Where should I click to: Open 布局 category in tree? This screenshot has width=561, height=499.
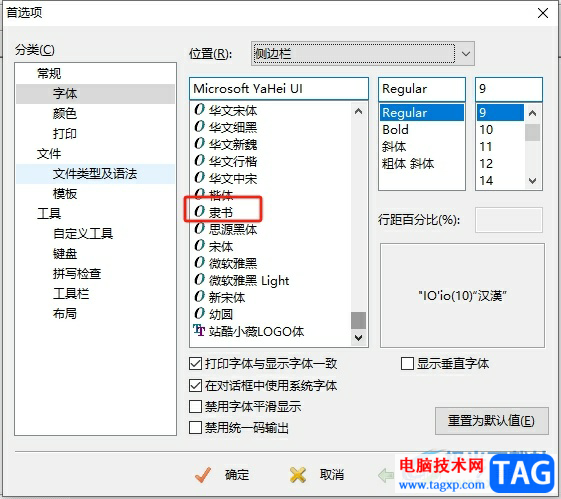[x=65, y=314]
